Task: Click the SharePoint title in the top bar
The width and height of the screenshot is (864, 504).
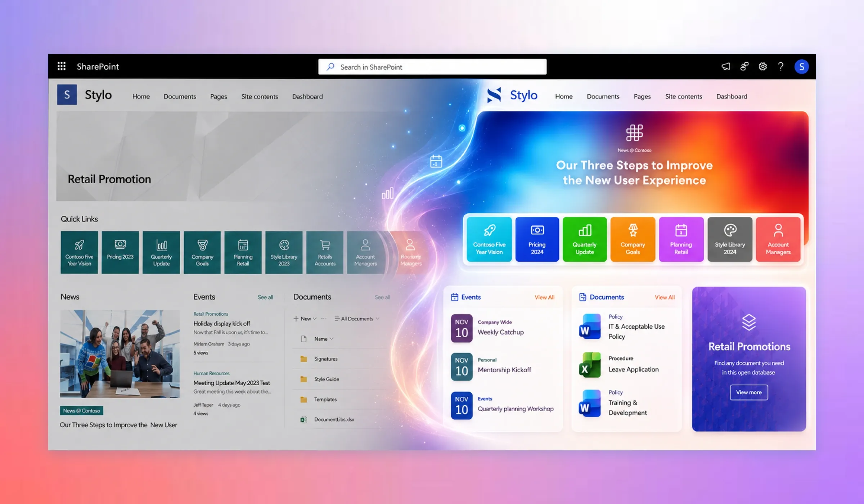Action: [x=98, y=66]
